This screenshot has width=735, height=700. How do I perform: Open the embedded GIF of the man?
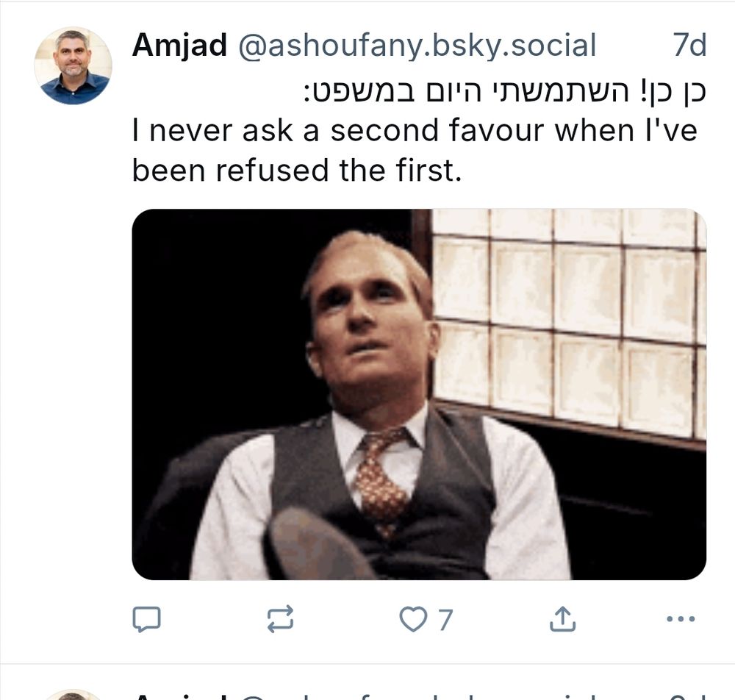(x=419, y=394)
